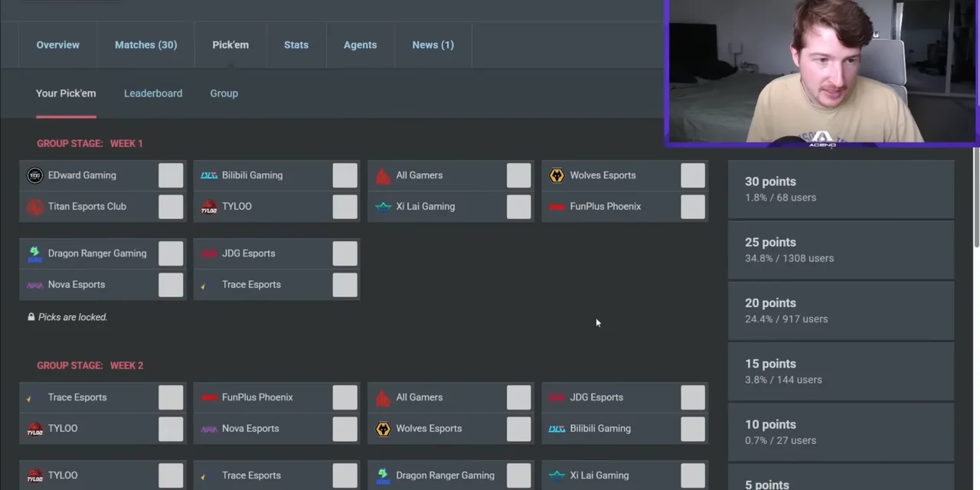
Task: Click the Wolves Esports logo in Week 2
Action: coord(383,429)
